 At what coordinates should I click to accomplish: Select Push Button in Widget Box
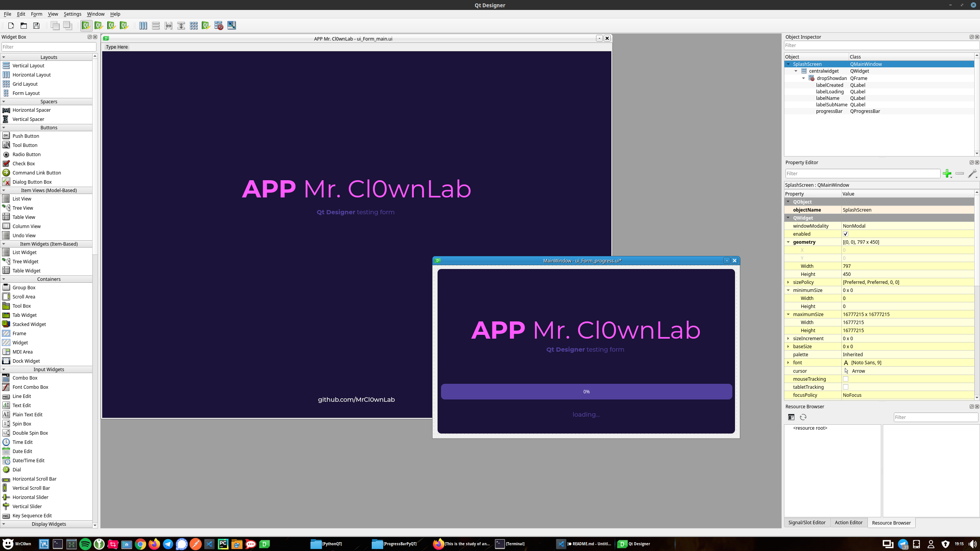26,136
